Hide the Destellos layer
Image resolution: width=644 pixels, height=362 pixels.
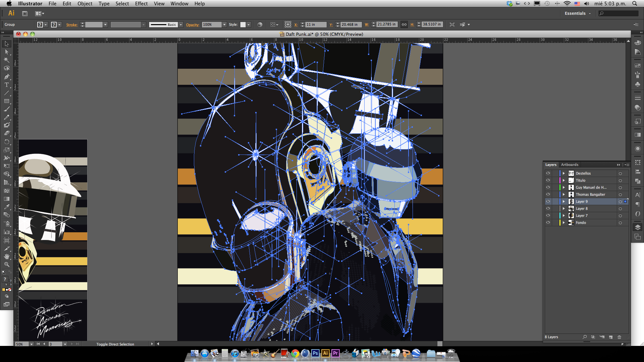[x=548, y=173]
